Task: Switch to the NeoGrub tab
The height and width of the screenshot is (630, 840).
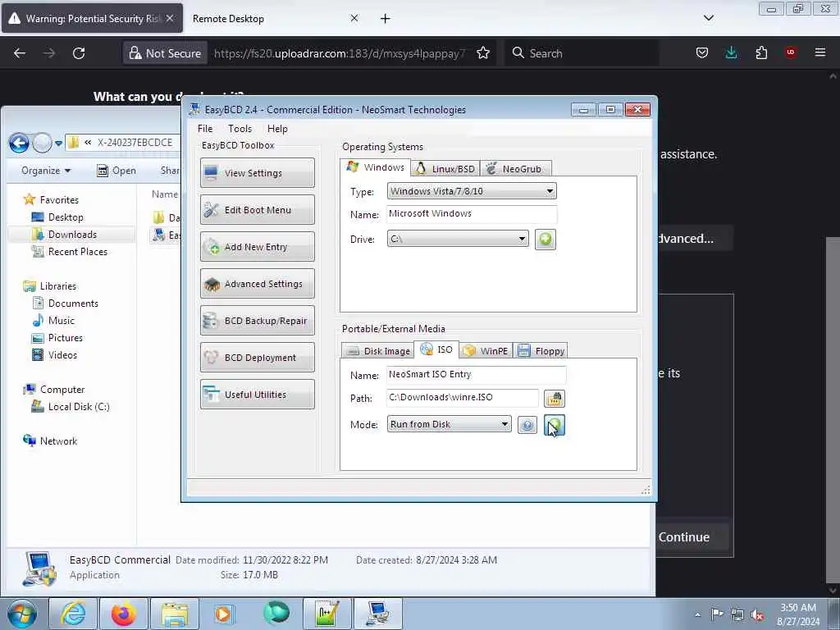Action: point(515,169)
